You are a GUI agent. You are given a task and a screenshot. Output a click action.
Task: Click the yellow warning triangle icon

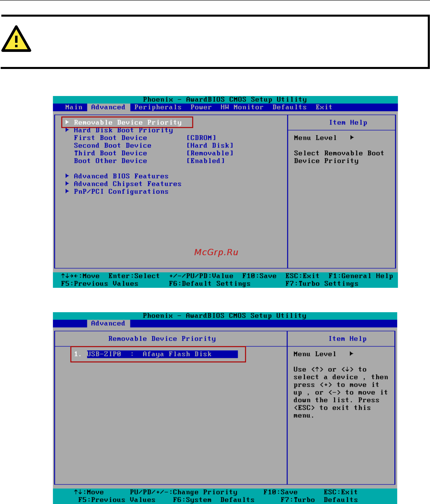click(x=16, y=39)
